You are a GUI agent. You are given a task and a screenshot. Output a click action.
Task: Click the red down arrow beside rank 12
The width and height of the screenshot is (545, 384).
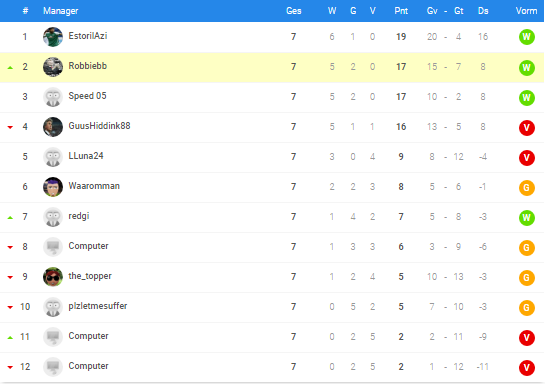(10, 367)
